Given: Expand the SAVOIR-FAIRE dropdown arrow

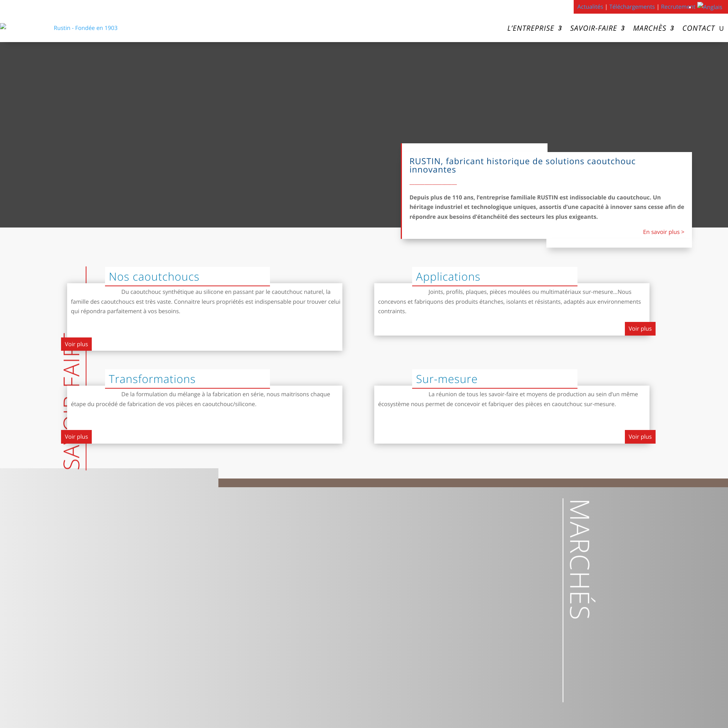Looking at the screenshot, I should click(x=623, y=28).
